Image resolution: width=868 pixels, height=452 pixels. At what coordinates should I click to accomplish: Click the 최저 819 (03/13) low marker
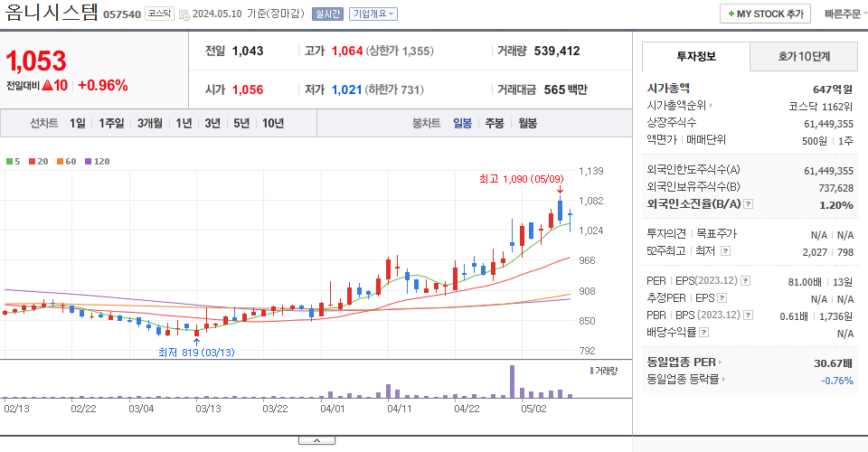[196, 353]
